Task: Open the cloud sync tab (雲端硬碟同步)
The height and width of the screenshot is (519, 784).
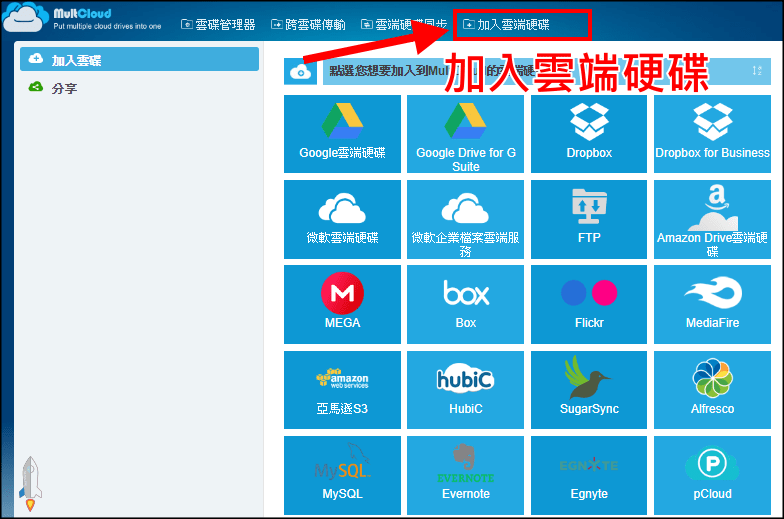Action: point(404,24)
